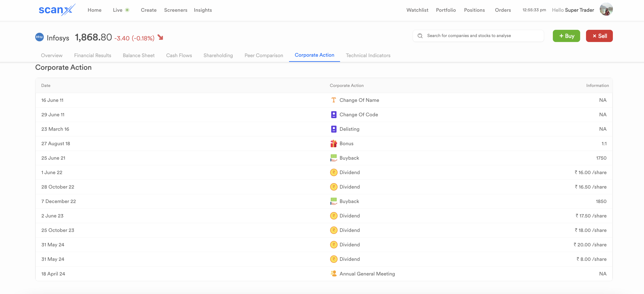Viewport: 644px width, 294px height.
Task: Open the Live menu item
Action: tap(118, 10)
